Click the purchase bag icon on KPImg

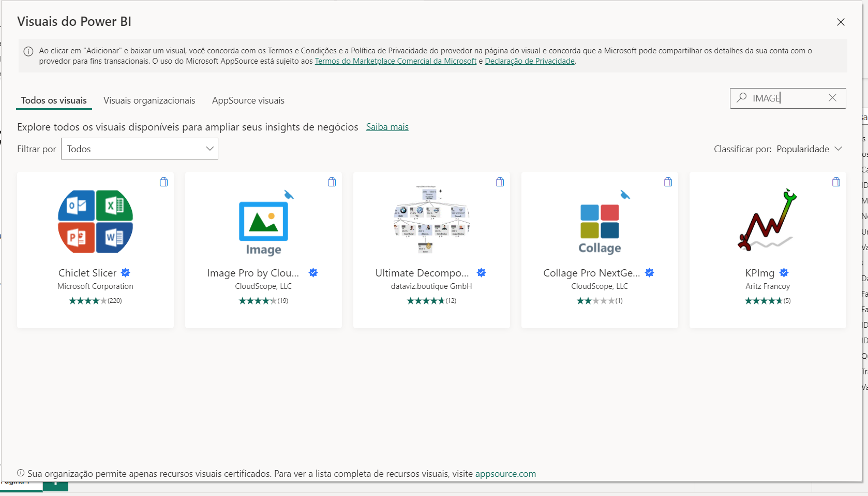pyautogui.click(x=836, y=182)
